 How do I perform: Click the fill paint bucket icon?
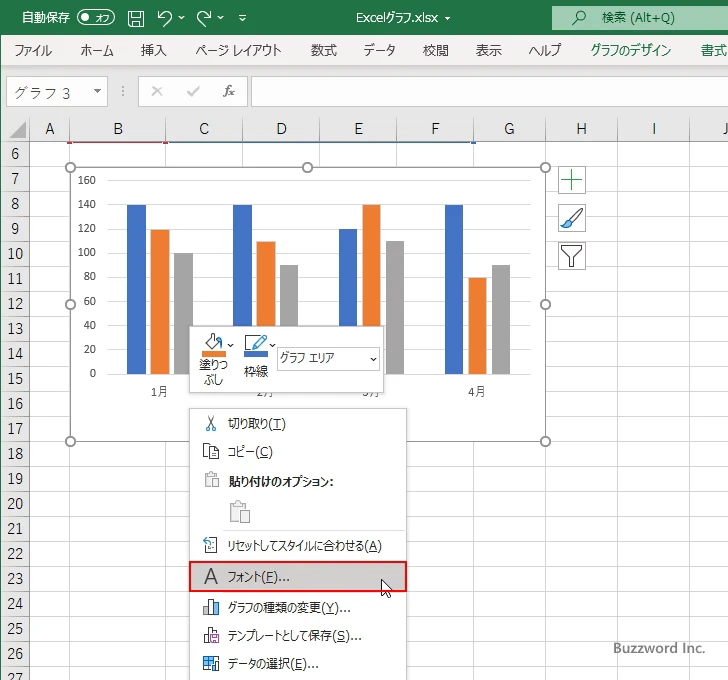(x=212, y=345)
